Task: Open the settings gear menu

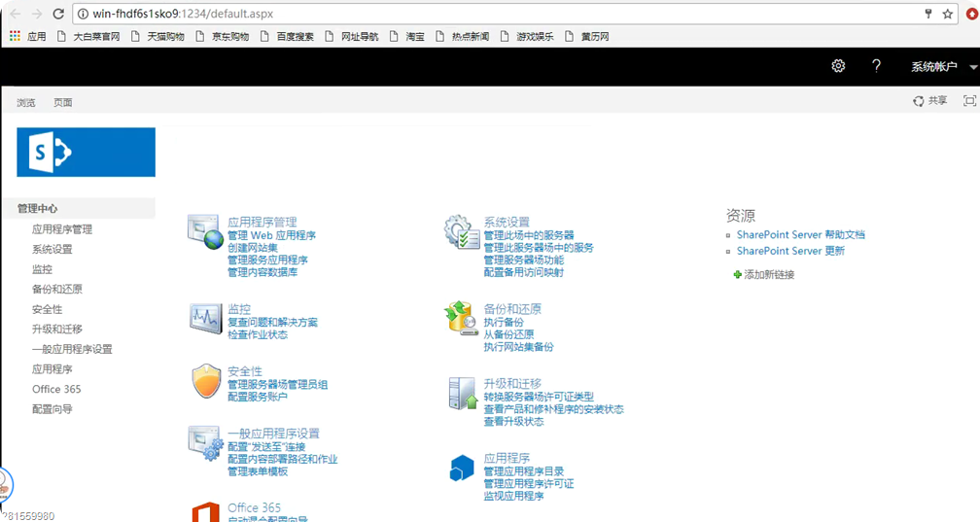Action: click(x=838, y=66)
